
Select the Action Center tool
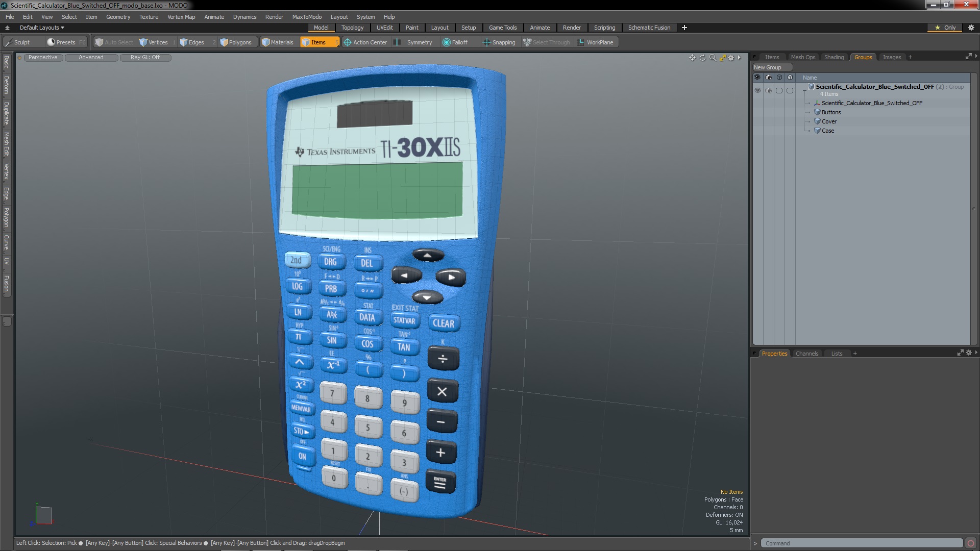[x=365, y=42]
